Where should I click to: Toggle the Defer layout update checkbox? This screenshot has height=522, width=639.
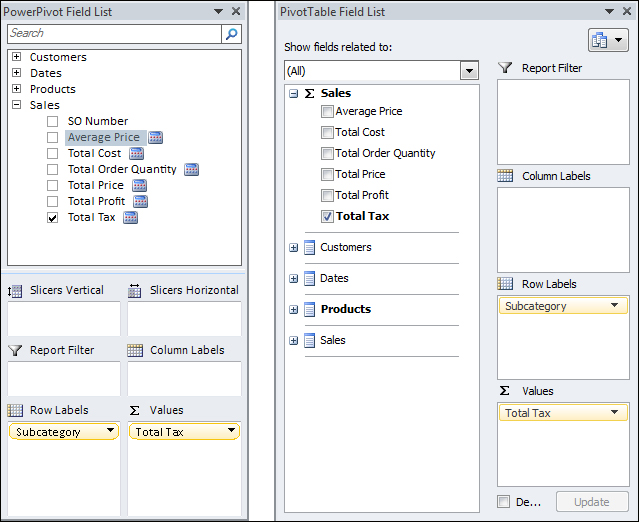pos(504,502)
